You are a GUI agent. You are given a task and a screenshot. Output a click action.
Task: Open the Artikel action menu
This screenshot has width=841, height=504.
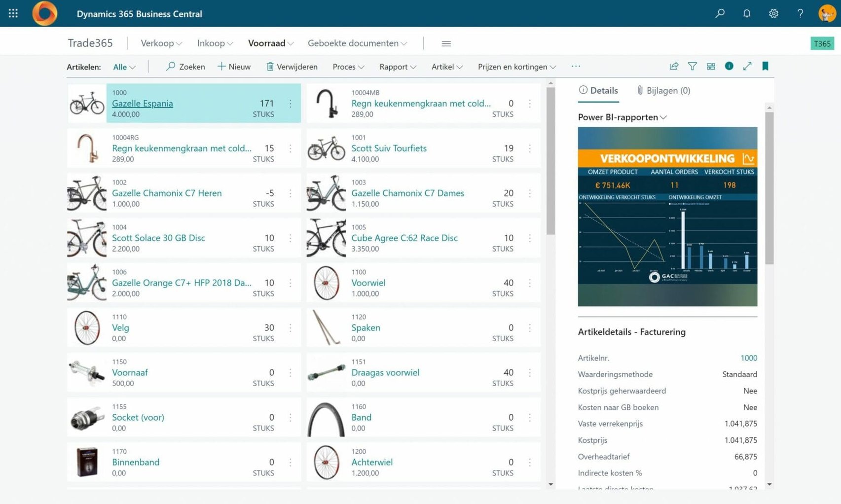click(x=447, y=67)
